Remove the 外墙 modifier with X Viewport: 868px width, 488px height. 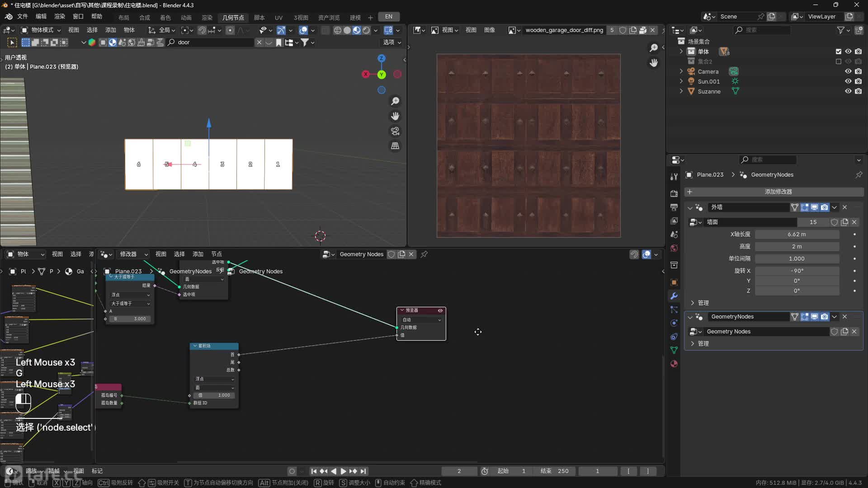point(844,207)
